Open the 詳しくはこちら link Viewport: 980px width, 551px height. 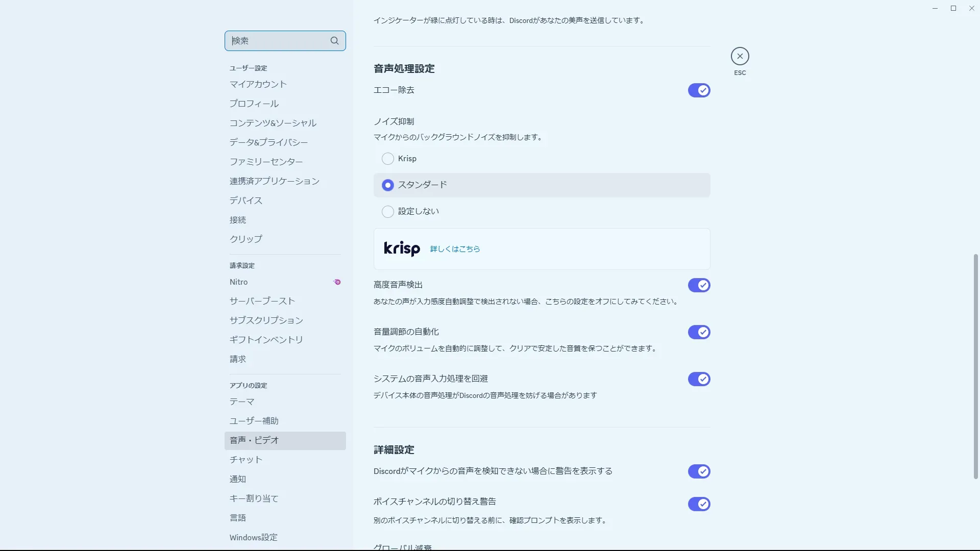pyautogui.click(x=455, y=249)
